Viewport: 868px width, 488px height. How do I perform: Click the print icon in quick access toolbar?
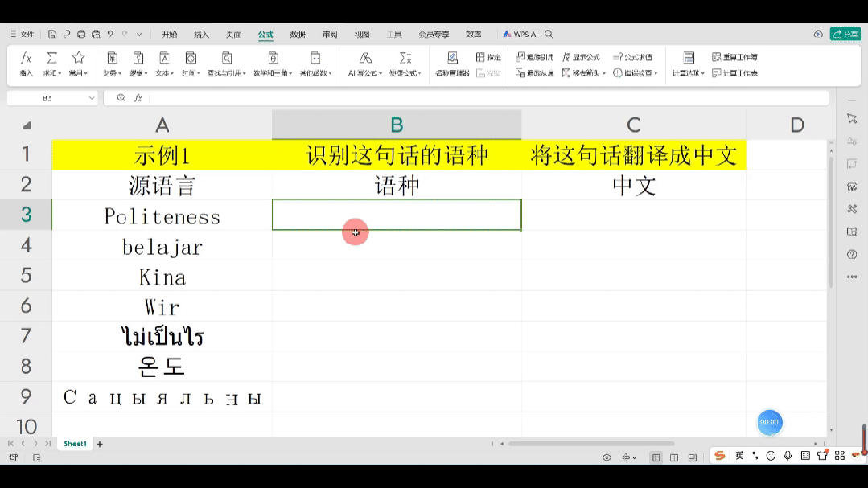(x=81, y=35)
